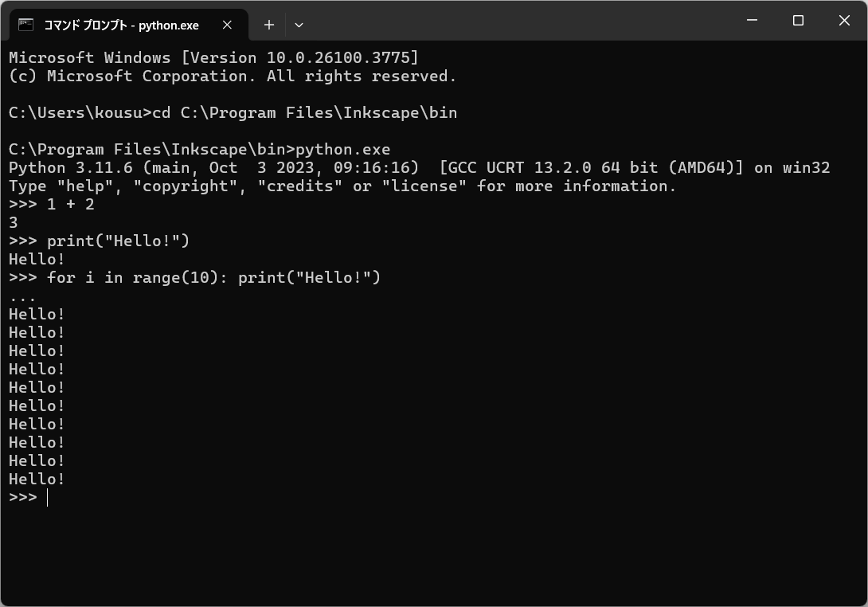The width and height of the screenshot is (868, 607).
Task: Click the for loop command line
Action: click(x=195, y=277)
